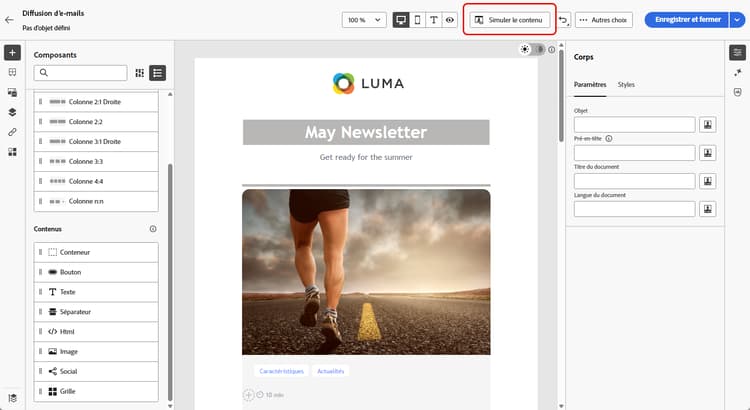Viewport: 750px width, 410px height.
Task: Open Autres choix menu
Action: (x=604, y=20)
